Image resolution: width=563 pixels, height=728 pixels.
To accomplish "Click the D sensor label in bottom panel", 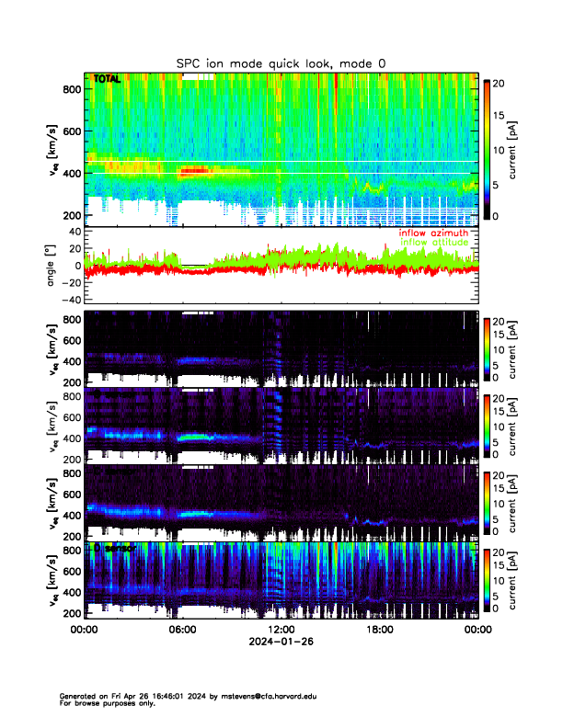I will point(113,548).
